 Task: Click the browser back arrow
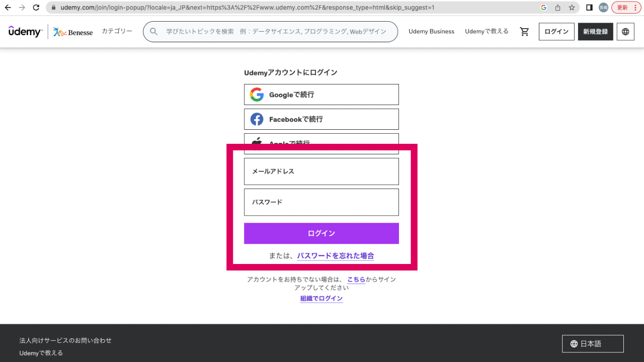[x=8, y=8]
